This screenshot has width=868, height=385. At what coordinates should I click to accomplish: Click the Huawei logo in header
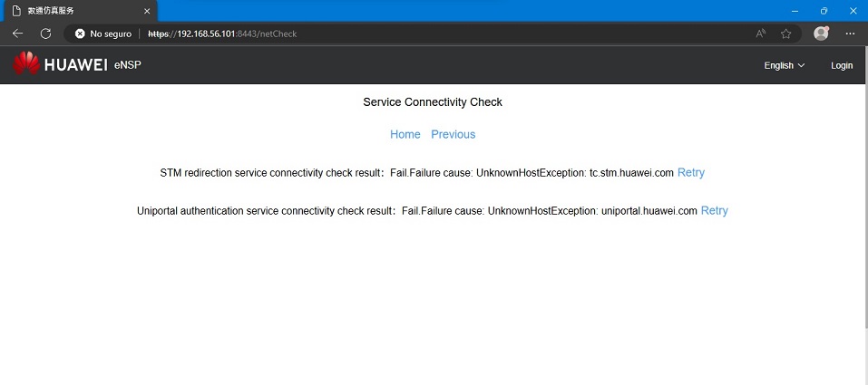pos(26,65)
